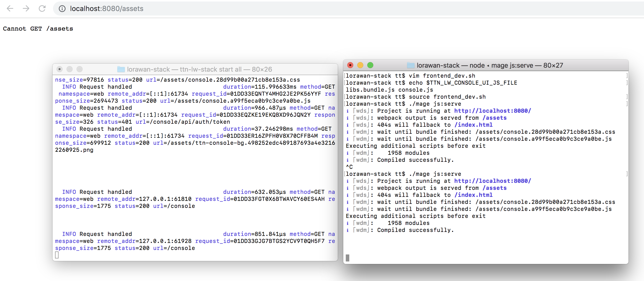Click the folder icon in ttn-lw-stack window title
Image resolution: width=644 pixels, height=281 pixels.
click(x=121, y=69)
